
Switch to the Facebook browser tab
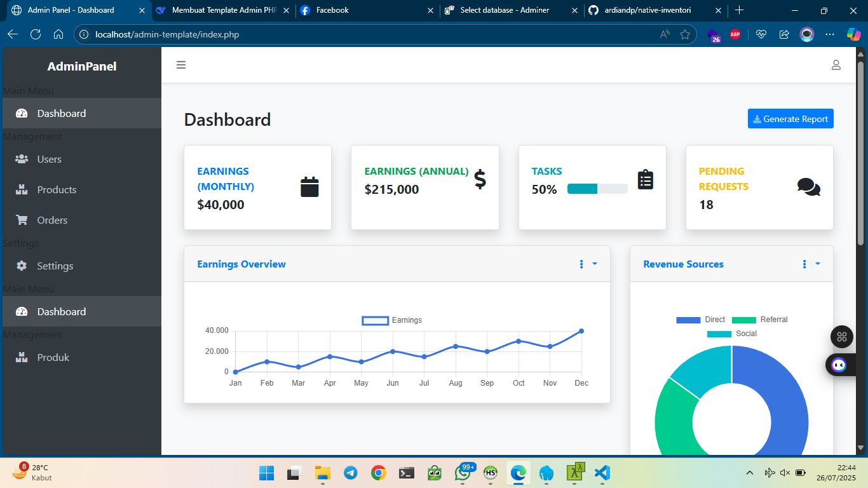368,10
